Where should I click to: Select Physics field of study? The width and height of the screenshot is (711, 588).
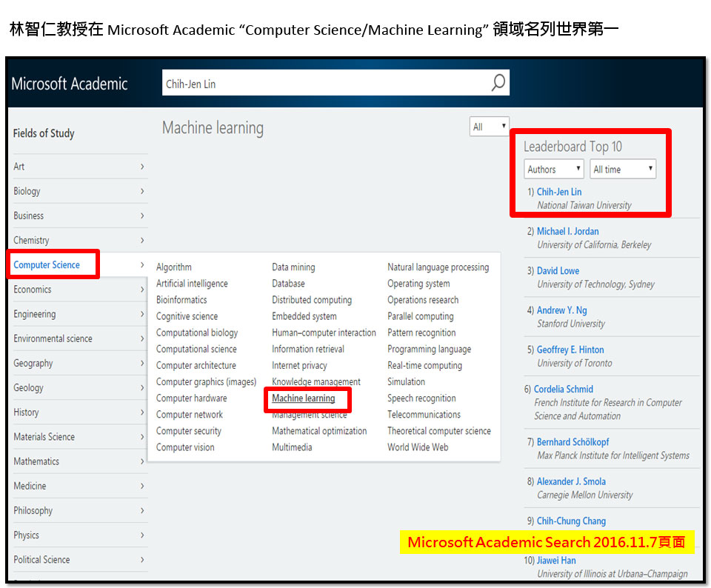pos(27,535)
